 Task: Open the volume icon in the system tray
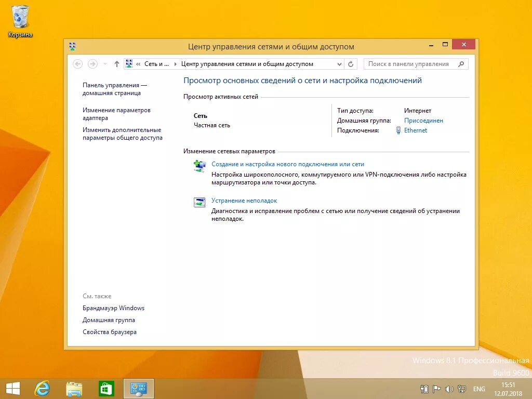[449, 389]
